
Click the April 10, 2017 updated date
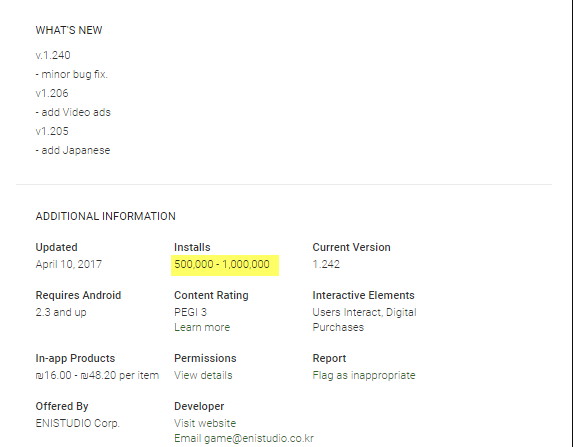coord(69,264)
